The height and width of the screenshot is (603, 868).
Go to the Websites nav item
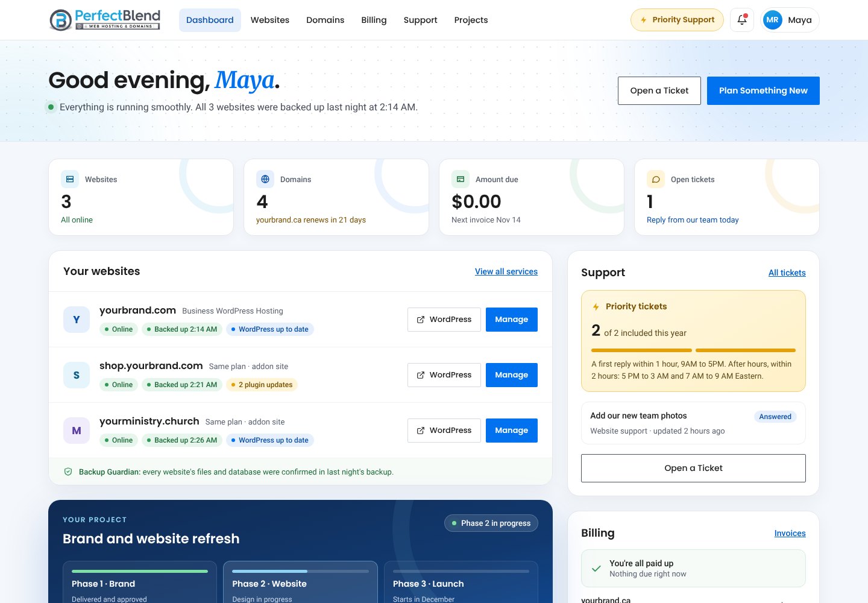270,20
